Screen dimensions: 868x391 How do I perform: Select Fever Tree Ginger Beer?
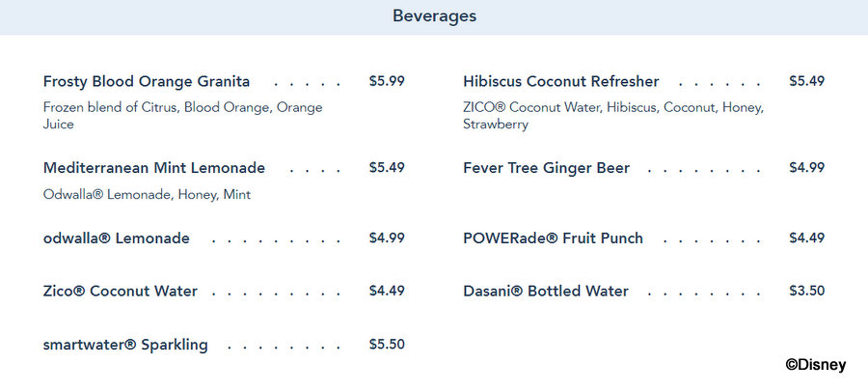coord(547,168)
